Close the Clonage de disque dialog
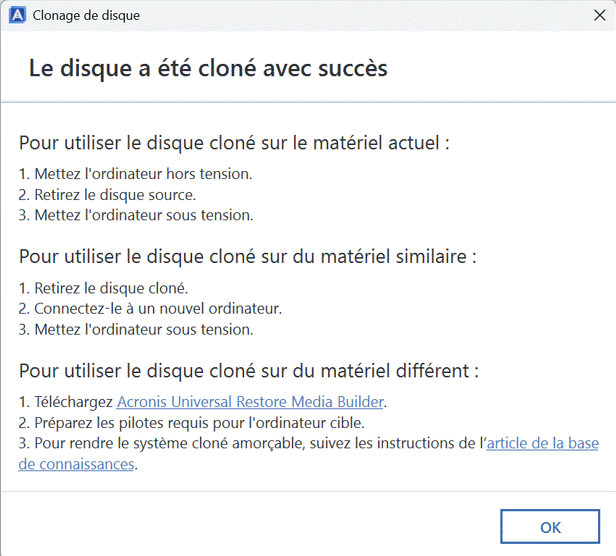Image resolution: width=616 pixels, height=556 pixels. tap(600, 15)
